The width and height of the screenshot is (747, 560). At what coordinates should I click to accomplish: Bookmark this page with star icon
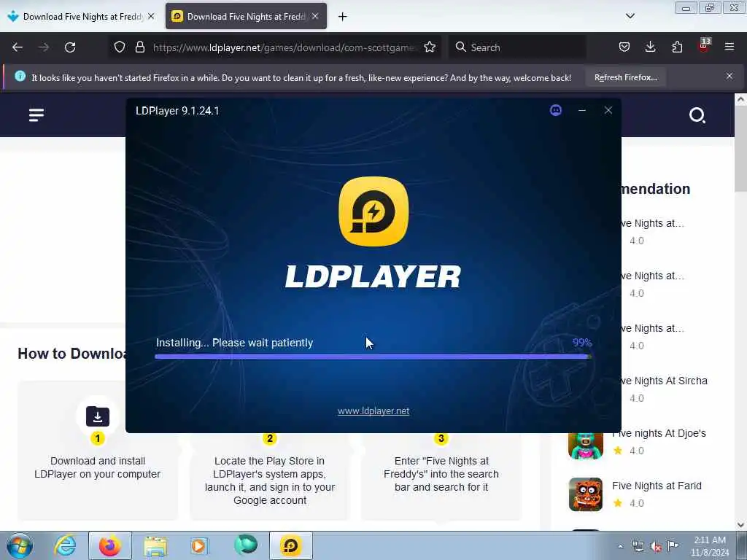point(429,47)
